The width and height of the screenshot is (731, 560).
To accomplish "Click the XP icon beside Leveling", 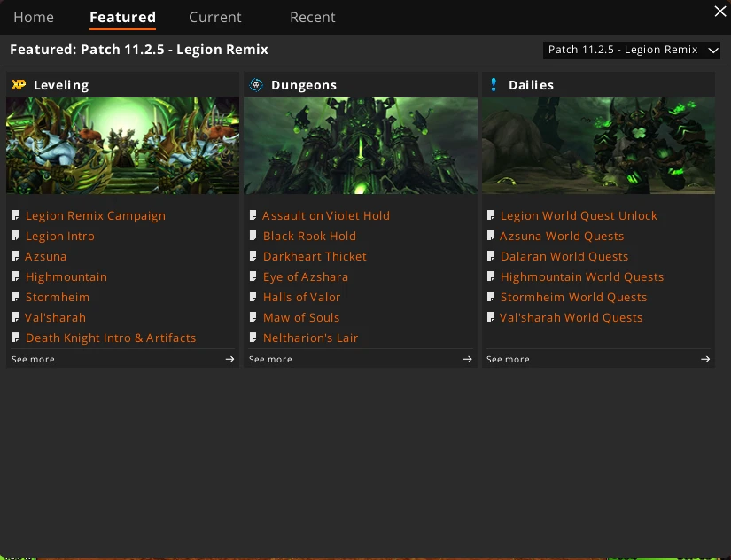I will point(19,85).
